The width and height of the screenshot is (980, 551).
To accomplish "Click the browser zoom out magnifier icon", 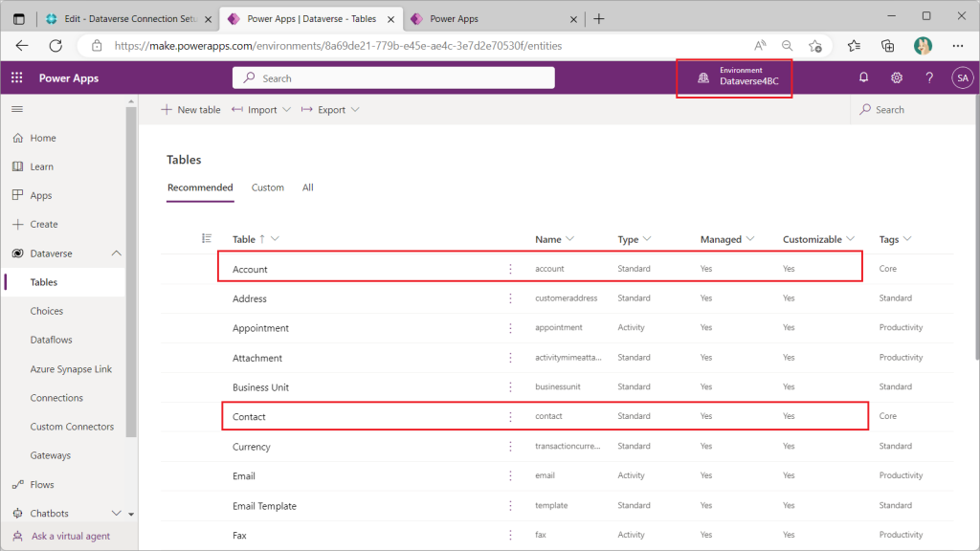I will pyautogui.click(x=787, y=46).
